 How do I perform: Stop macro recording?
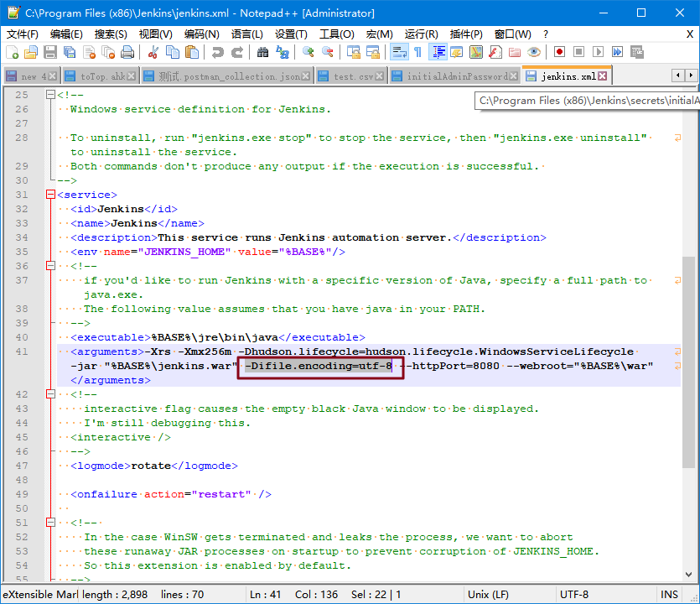[x=578, y=52]
